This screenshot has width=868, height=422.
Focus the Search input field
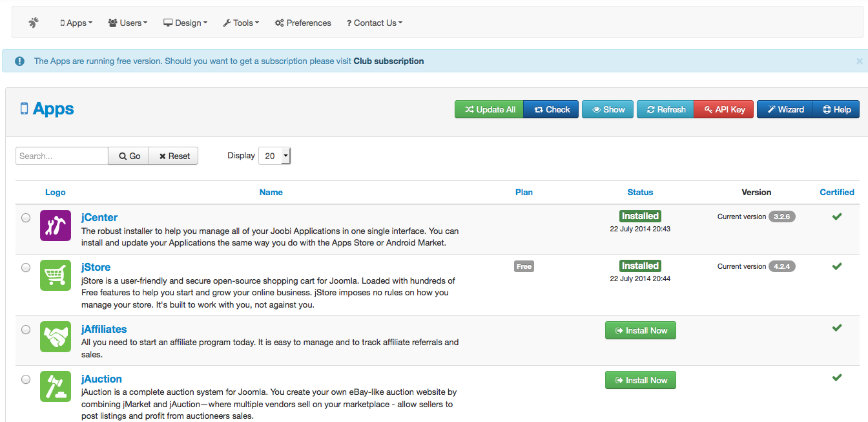point(62,156)
